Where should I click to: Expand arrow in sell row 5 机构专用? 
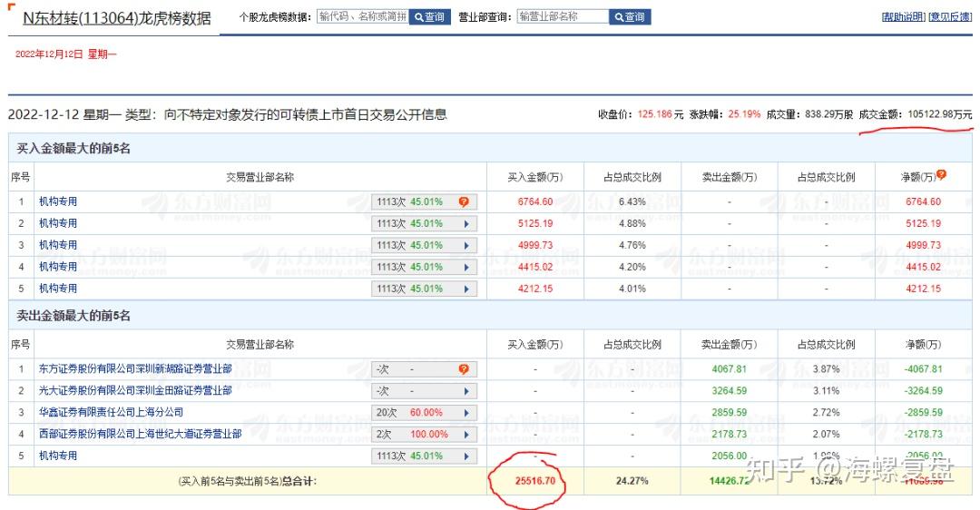[466, 456]
